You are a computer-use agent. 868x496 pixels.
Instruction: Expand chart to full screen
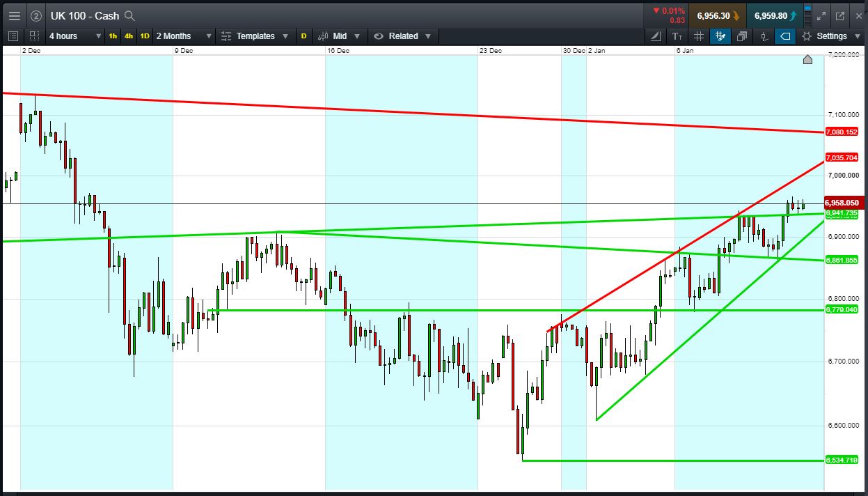tap(821, 15)
